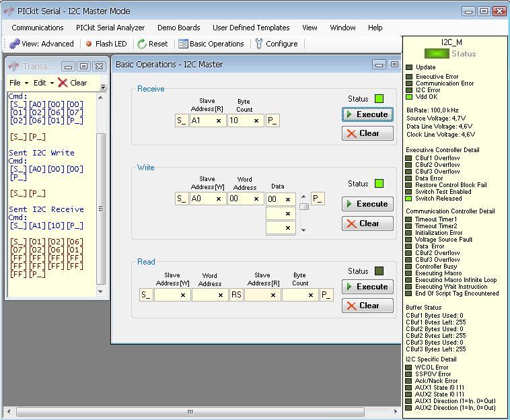Clear the Read Word Address field with x
510x420 pixels.
click(221, 295)
